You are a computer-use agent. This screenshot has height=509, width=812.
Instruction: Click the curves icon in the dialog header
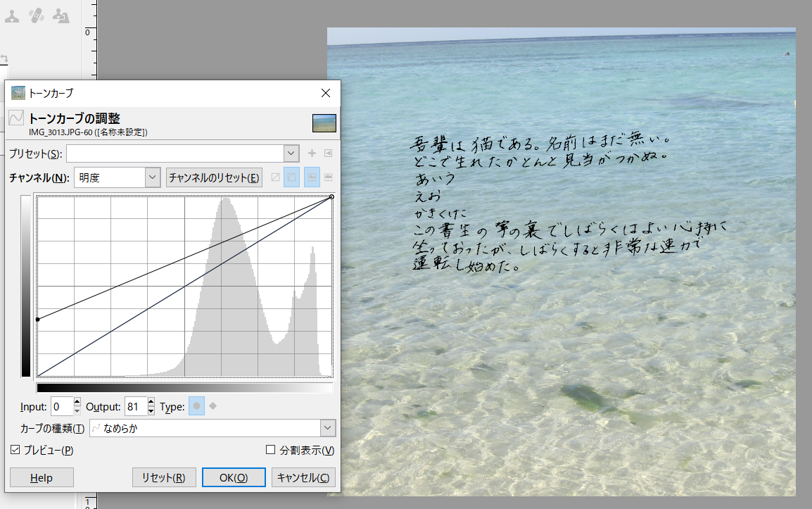(x=15, y=118)
